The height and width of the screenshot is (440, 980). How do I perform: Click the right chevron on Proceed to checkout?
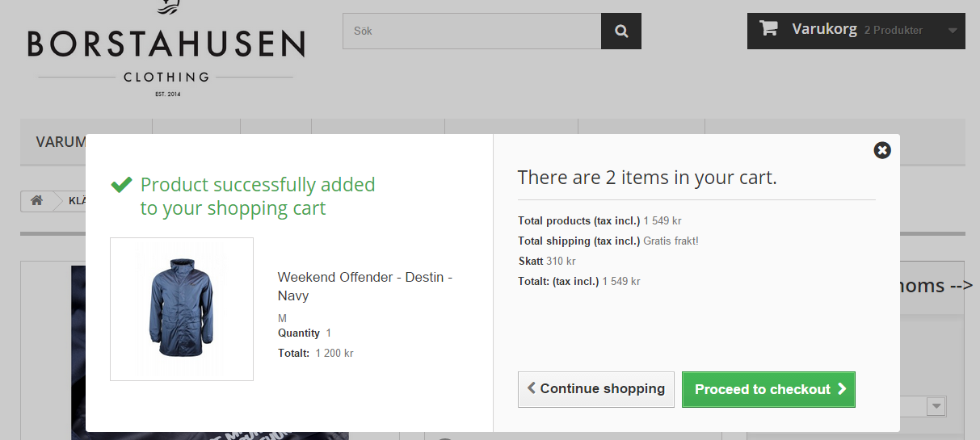tap(842, 388)
